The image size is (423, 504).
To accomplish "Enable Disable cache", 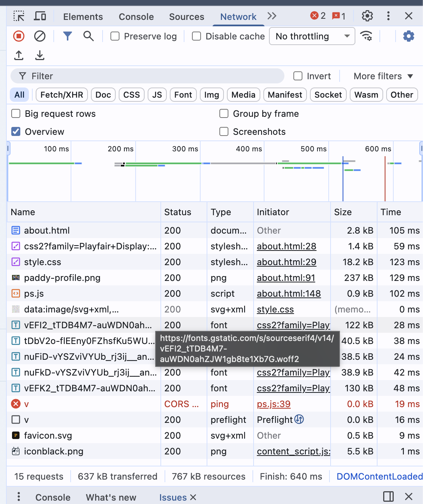I will pos(196,36).
